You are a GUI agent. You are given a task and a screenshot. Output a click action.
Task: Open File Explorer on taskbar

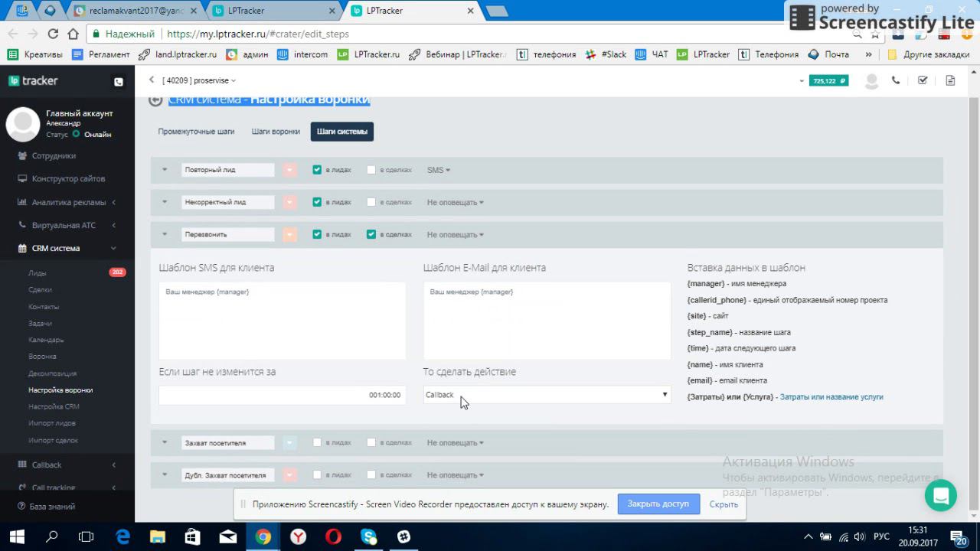[157, 537]
